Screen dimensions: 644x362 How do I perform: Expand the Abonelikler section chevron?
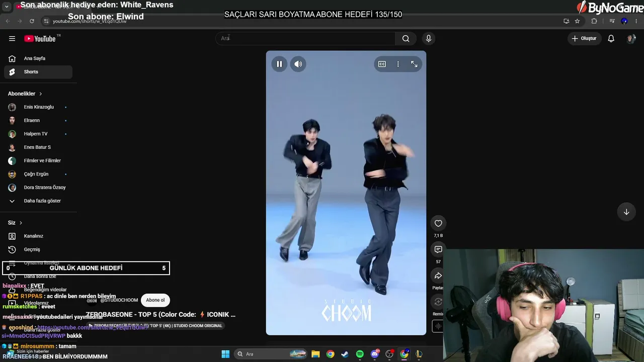[41, 94]
